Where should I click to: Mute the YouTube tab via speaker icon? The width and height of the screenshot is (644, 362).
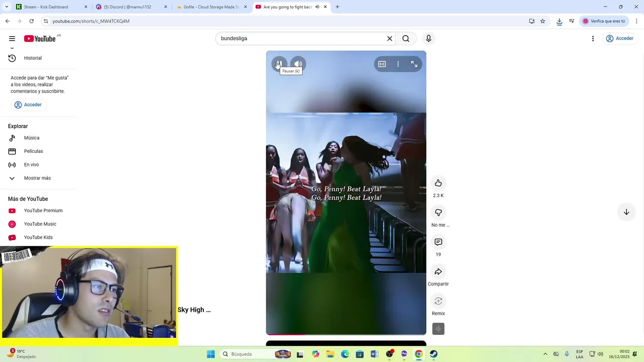[317, 7]
